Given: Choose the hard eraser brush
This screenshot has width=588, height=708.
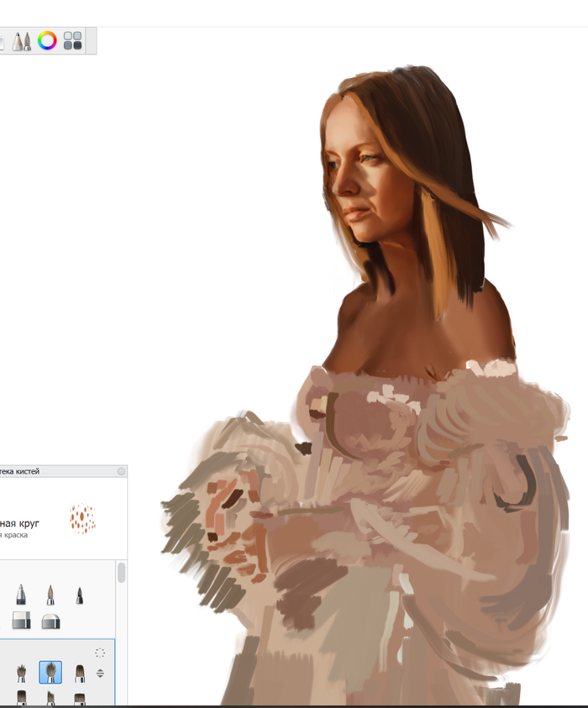Looking at the screenshot, I should [x=22, y=621].
